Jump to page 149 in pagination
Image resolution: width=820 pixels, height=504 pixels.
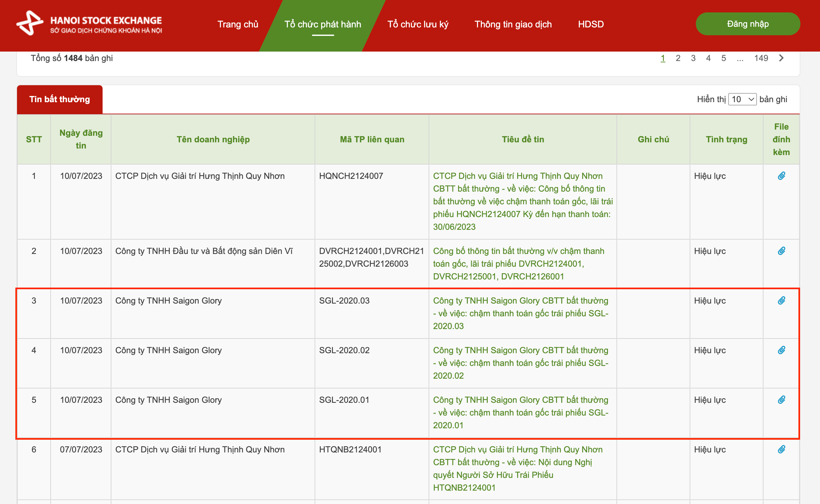(x=761, y=58)
